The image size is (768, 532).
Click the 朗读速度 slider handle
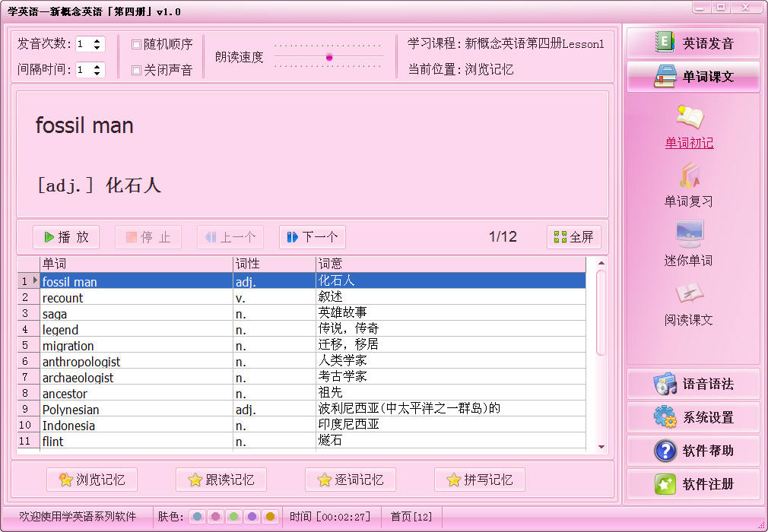(x=329, y=57)
